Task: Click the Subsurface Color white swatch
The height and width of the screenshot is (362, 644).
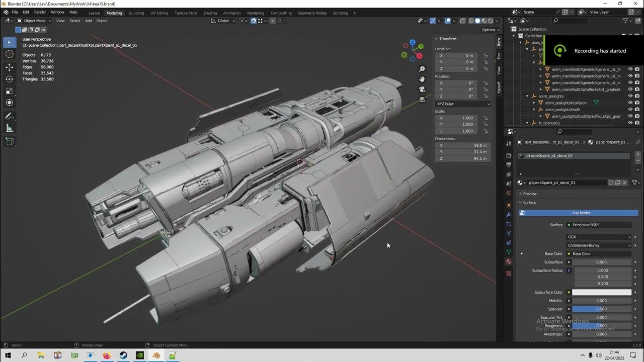Action: pos(602,292)
